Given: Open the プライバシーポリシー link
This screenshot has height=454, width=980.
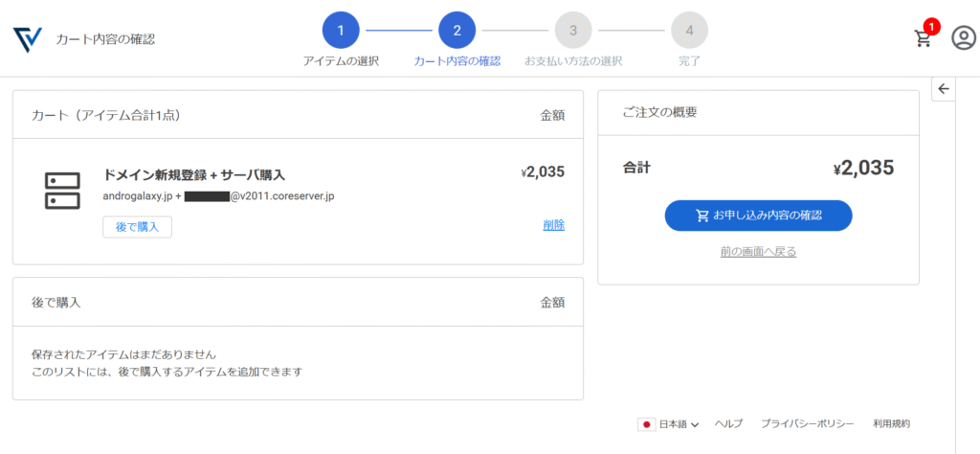Looking at the screenshot, I should [x=808, y=424].
